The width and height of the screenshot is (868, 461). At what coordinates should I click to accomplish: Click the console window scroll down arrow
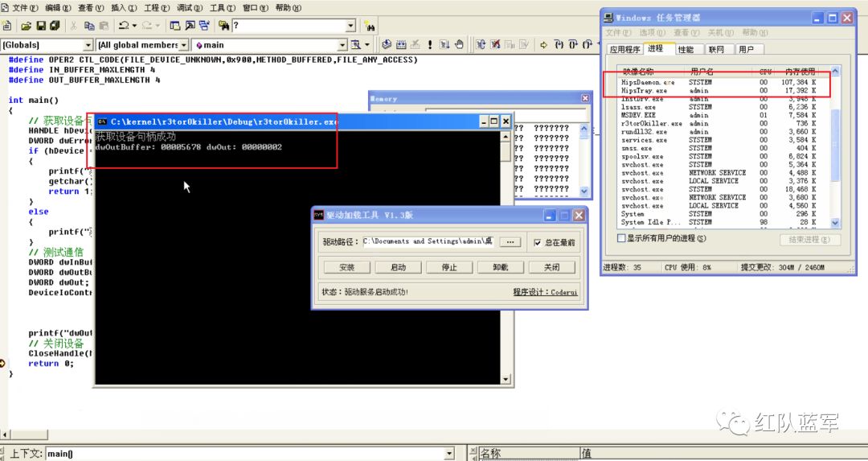click(x=506, y=379)
